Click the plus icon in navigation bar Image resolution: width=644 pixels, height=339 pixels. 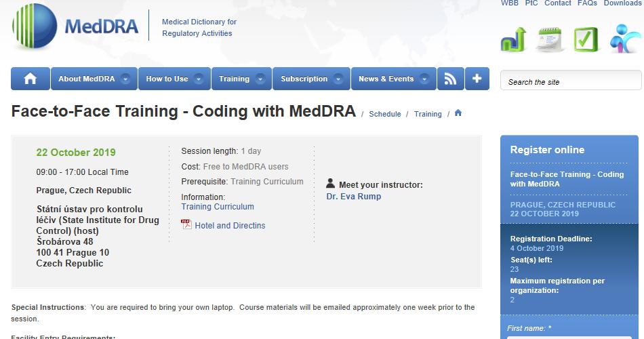pos(477,79)
